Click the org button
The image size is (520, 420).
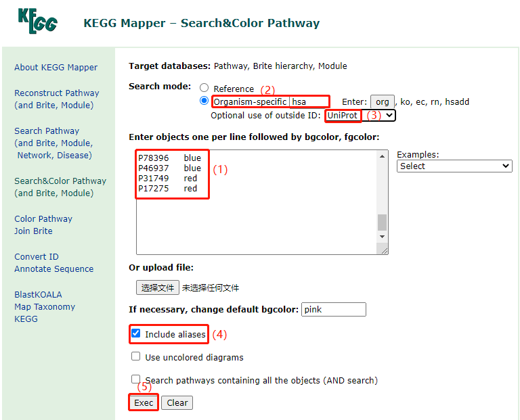pyautogui.click(x=382, y=101)
